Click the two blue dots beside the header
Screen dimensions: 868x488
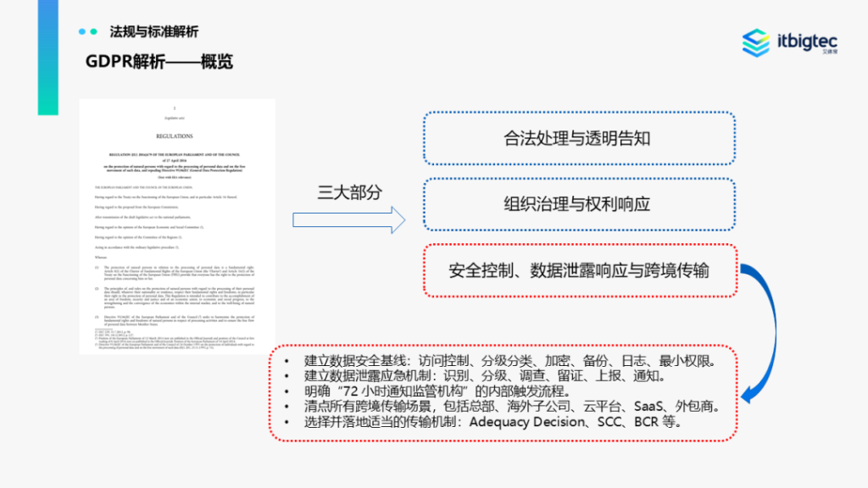click(x=88, y=31)
